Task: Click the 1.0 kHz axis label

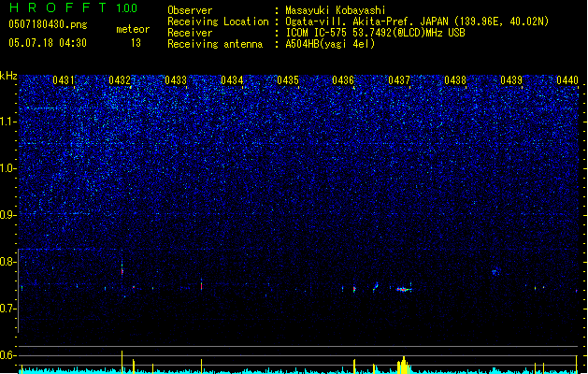Action: 8,168
